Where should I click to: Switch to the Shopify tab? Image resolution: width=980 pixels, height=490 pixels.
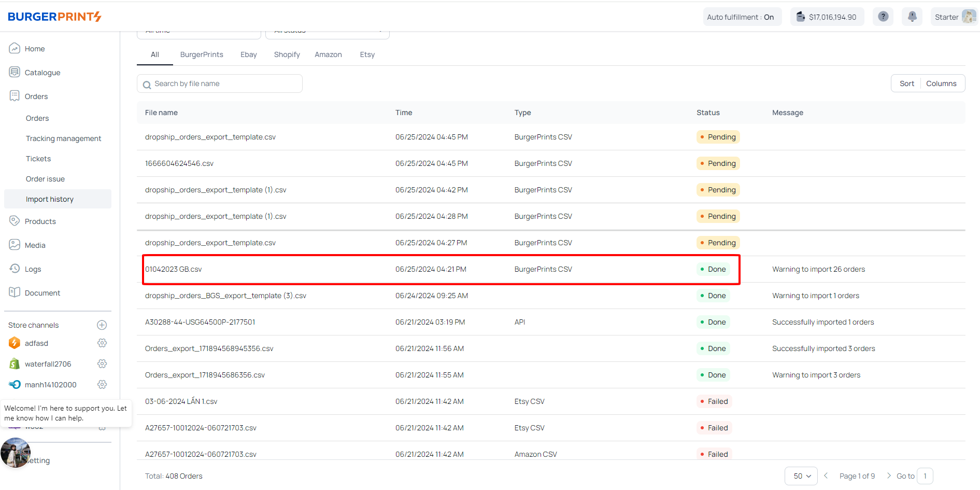pos(287,54)
